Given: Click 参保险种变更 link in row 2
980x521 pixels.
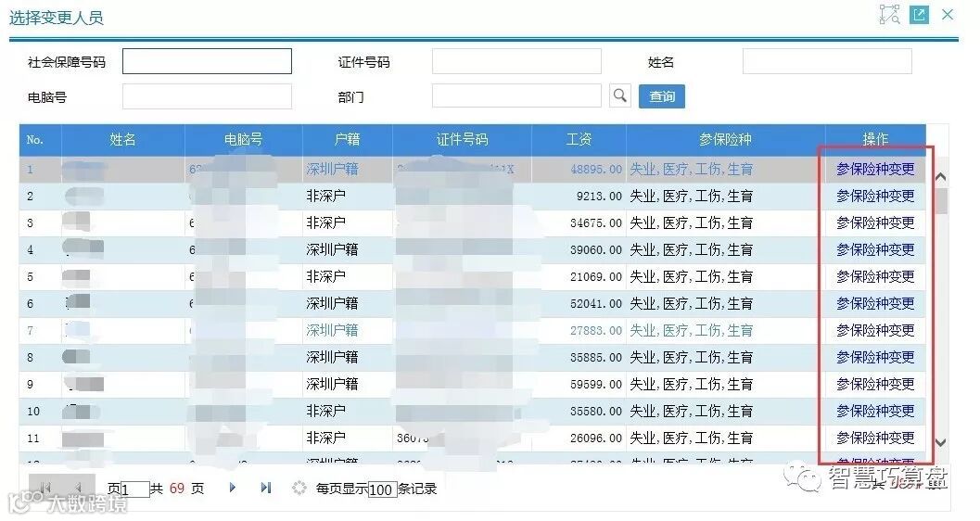Looking at the screenshot, I should click(x=875, y=196).
